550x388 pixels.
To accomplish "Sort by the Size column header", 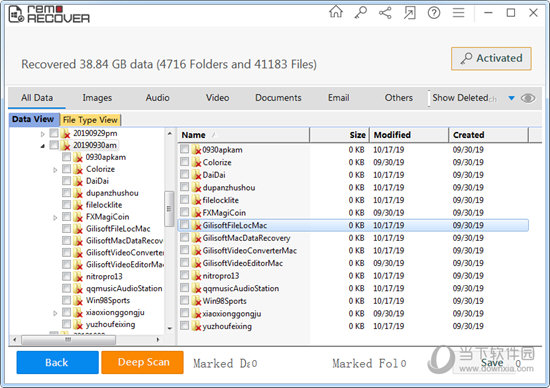I will (339, 135).
